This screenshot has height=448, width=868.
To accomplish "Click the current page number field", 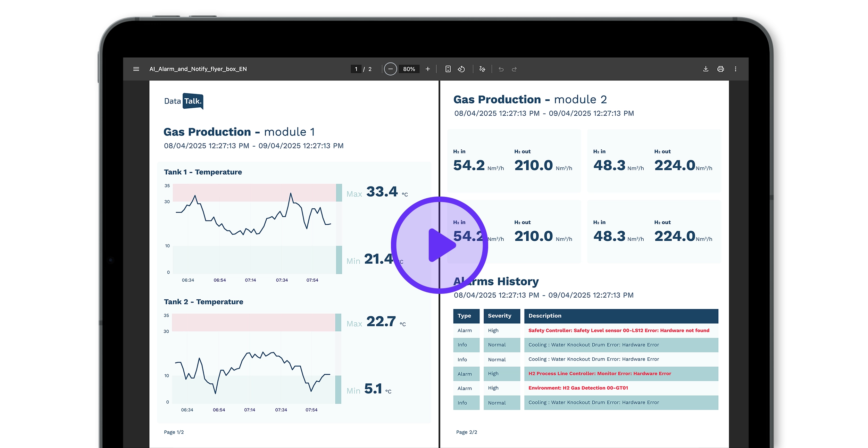I will tap(356, 69).
